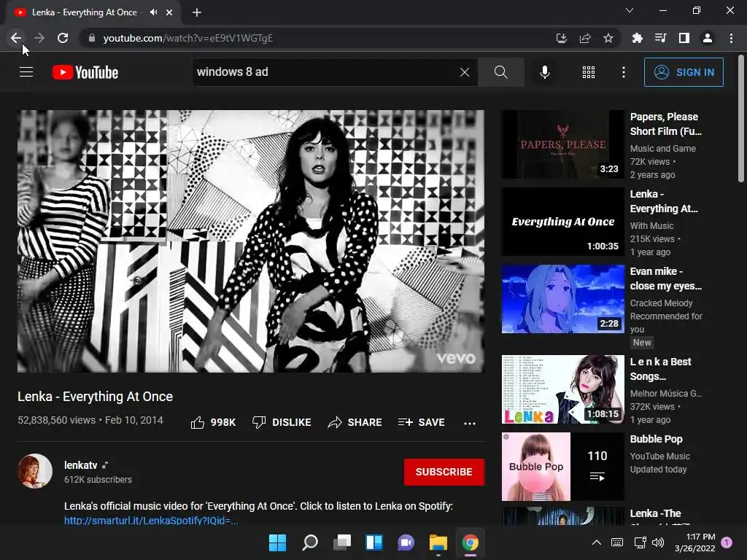The image size is (747, 560).
Task: Open Windows taskbar search
Action: [x=309, y=542]
